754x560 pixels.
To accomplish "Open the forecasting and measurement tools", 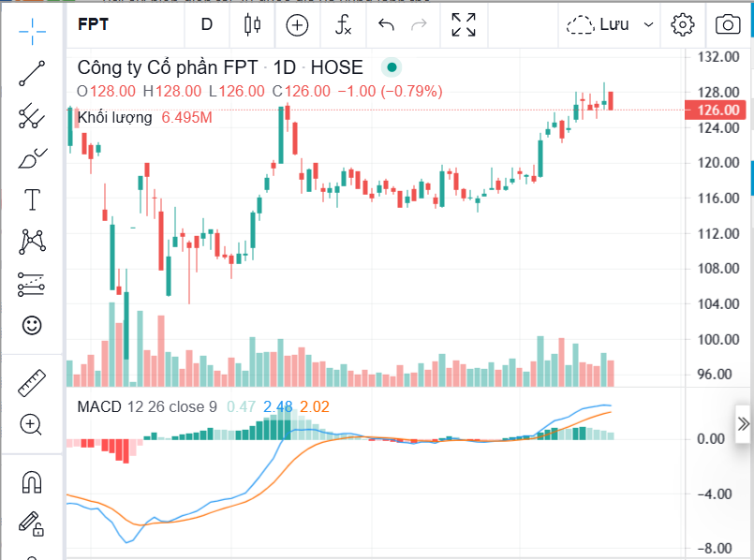I will pyautogui.click(x=32, y=284).
